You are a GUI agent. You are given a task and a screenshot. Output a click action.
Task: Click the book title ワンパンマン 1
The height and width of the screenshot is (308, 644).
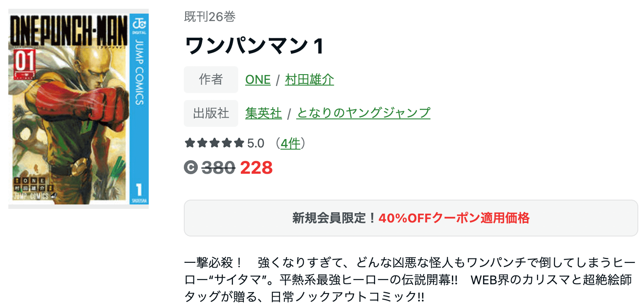click(x=255, y=46)
